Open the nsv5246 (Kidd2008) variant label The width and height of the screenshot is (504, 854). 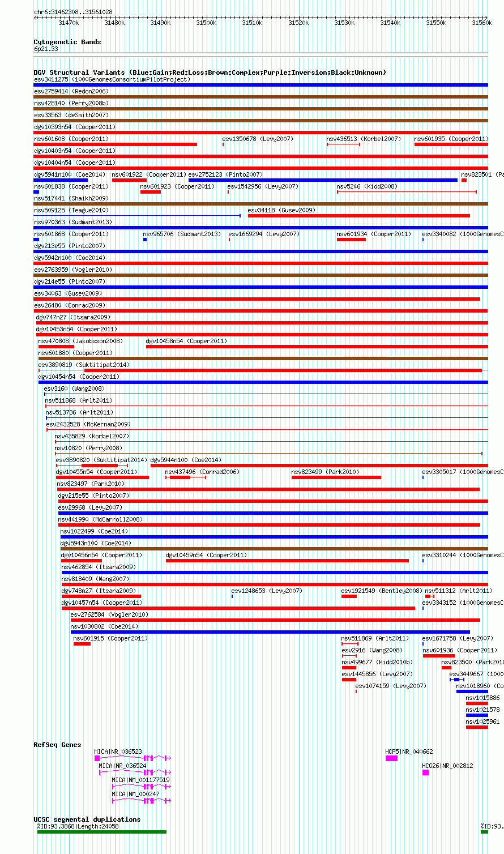(367, 186)
